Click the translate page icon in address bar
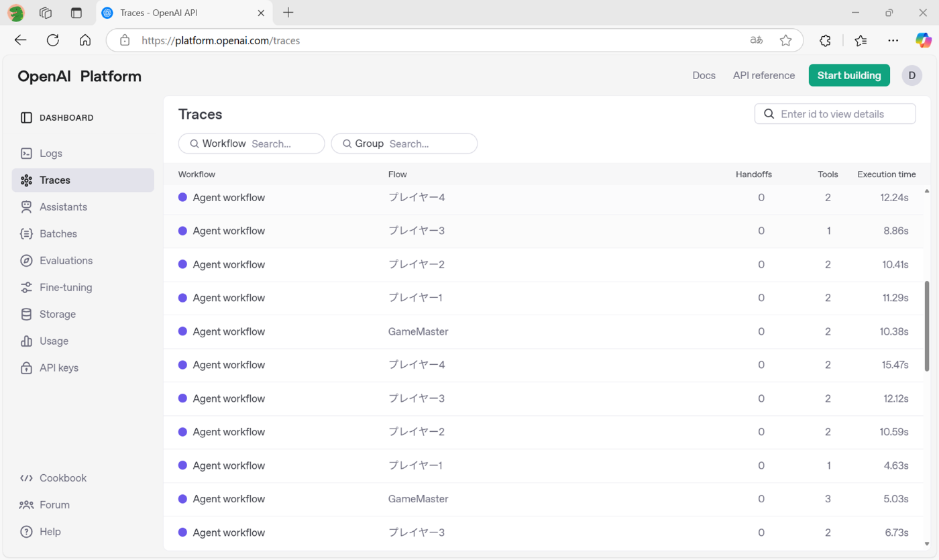 (x=757, y=40)
